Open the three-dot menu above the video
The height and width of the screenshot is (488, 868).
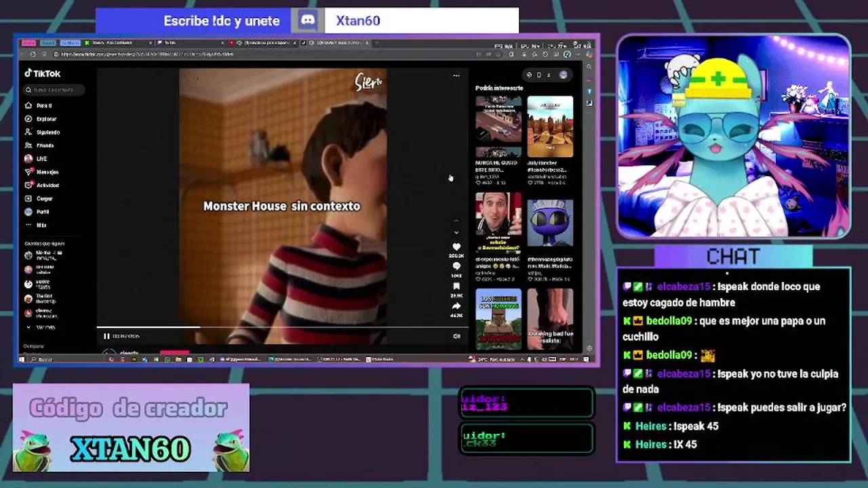[456, 76]
